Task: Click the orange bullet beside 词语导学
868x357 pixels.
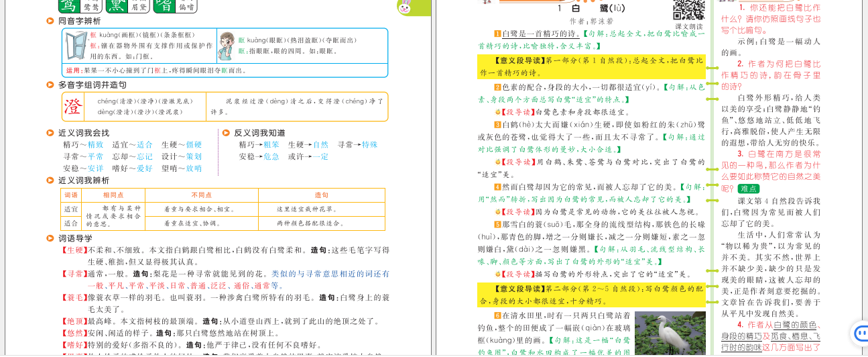Action: pyautogui.click(x=50, y=238)
